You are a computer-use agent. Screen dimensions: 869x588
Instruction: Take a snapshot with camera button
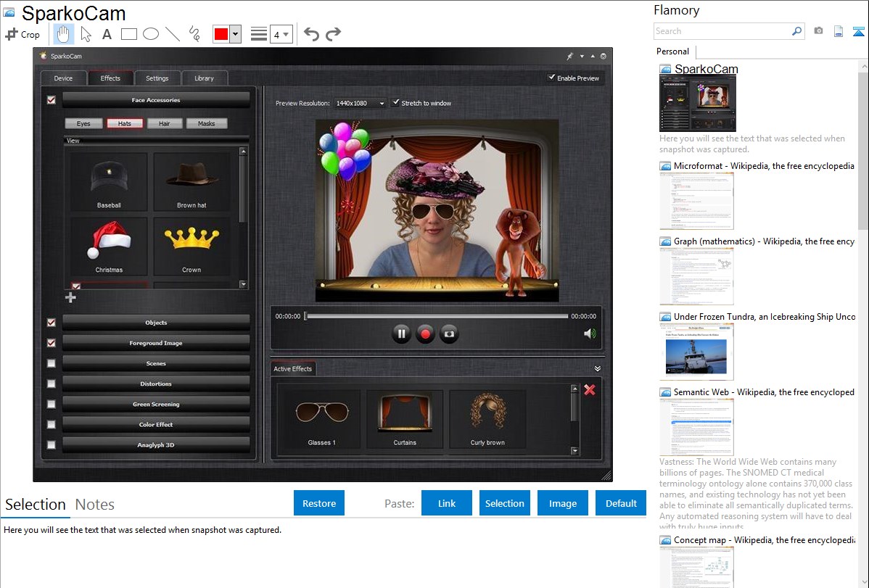click(x=449, y=334)
